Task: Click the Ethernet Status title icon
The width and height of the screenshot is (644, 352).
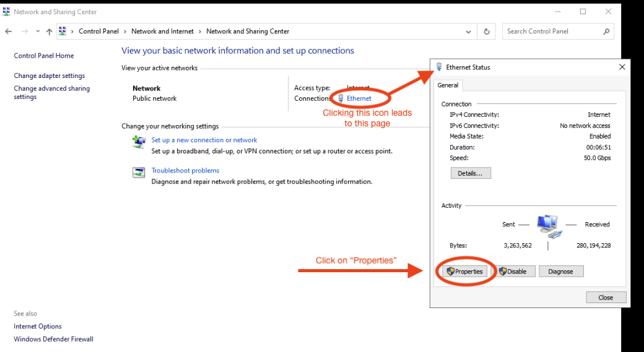Action: pyautogui.click(x=438, y=67)
